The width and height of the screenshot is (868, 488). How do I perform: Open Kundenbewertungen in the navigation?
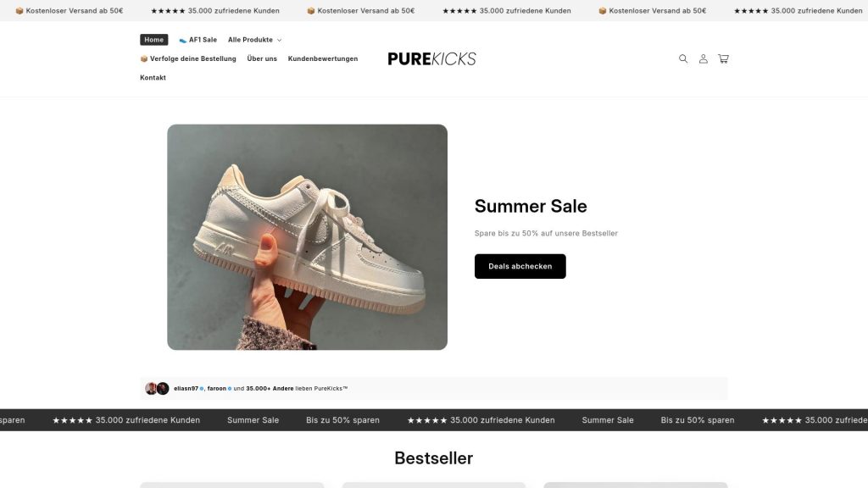[323, 58]
